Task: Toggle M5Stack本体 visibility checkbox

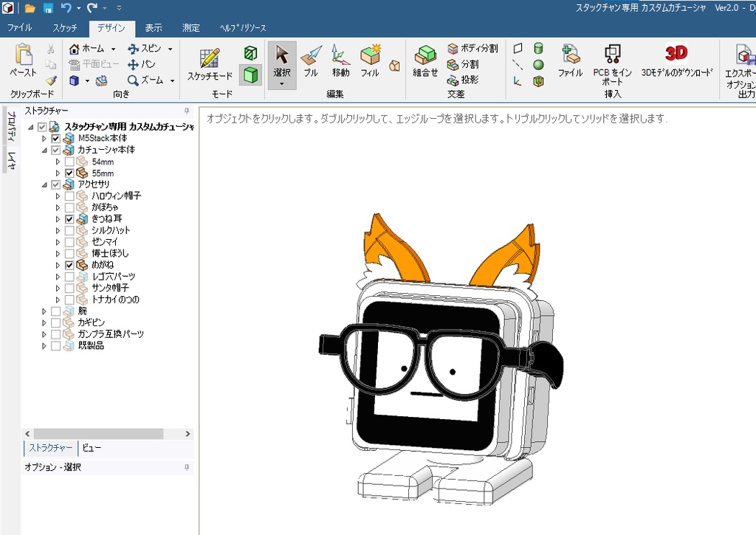Action: (x=55, y=138)
